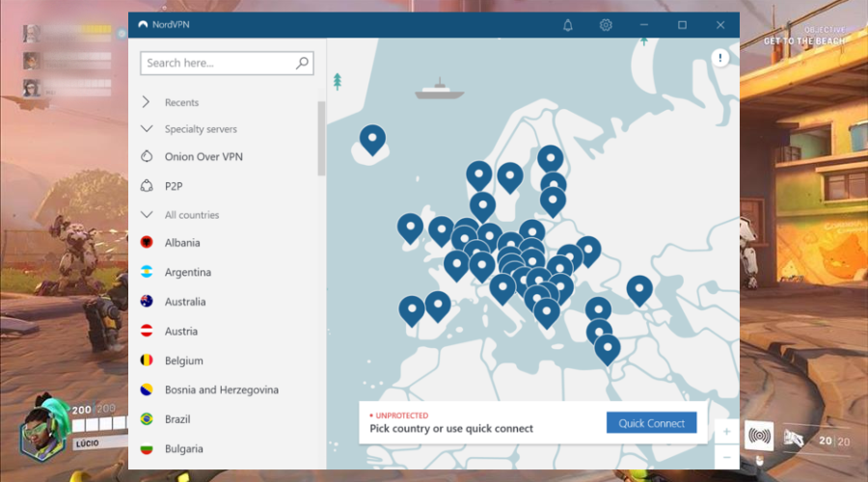
Task: Open the notifications bell icon
Action: 568,25
